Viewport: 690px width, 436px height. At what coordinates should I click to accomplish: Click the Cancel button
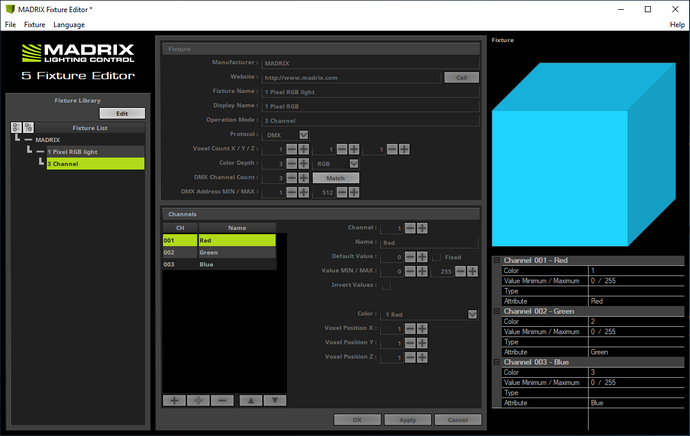pos(458,420)
